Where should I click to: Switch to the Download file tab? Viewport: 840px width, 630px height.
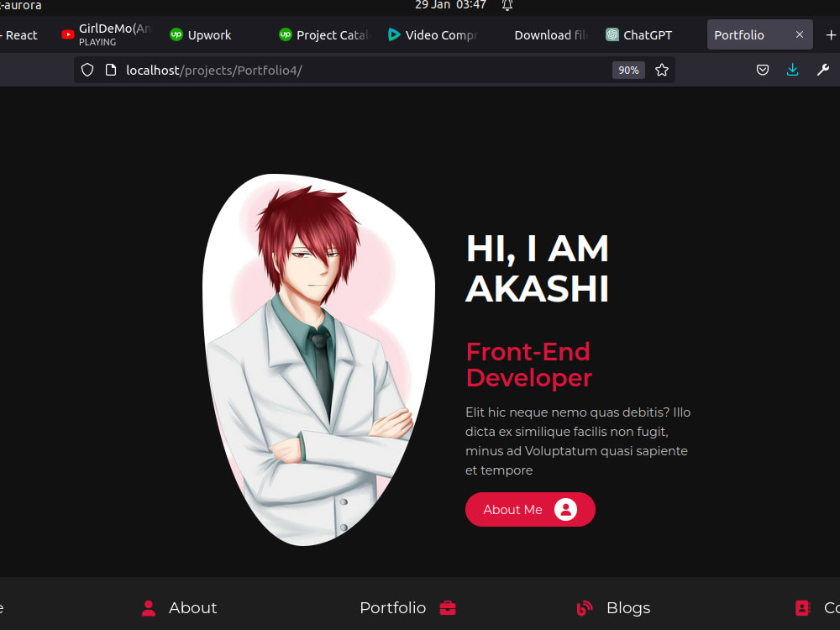[x=542, y=34]
